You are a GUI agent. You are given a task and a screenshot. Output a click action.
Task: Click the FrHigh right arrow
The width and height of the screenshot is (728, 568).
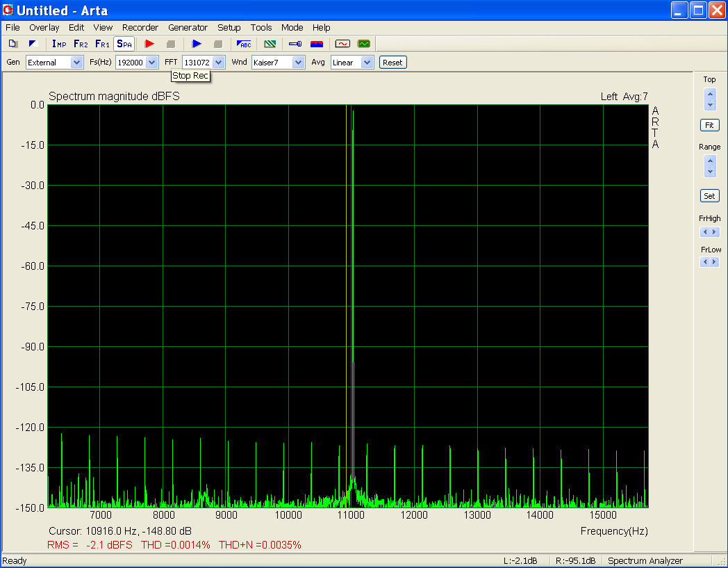pos(714,232)
